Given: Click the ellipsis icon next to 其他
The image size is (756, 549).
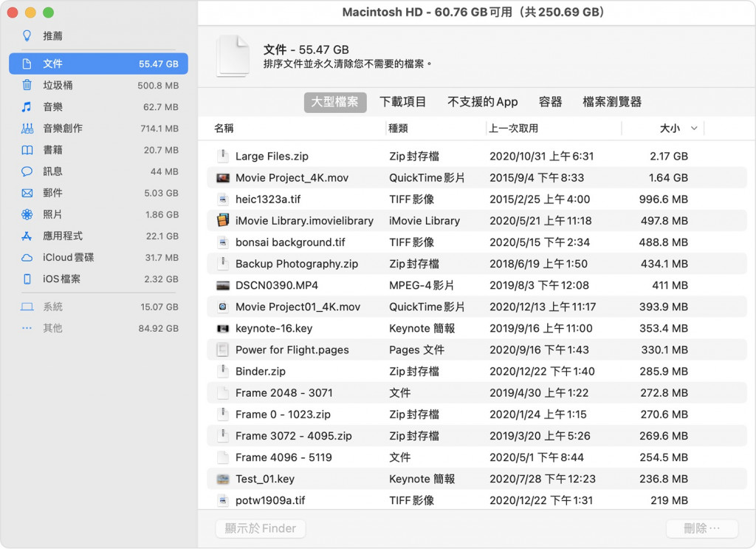Looking at the screenshot, I should pyautogui.click(x=27, y=328).
